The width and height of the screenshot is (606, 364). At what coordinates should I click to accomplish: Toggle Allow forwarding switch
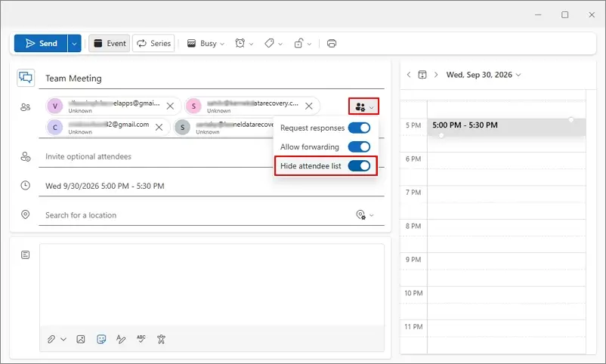359,147
